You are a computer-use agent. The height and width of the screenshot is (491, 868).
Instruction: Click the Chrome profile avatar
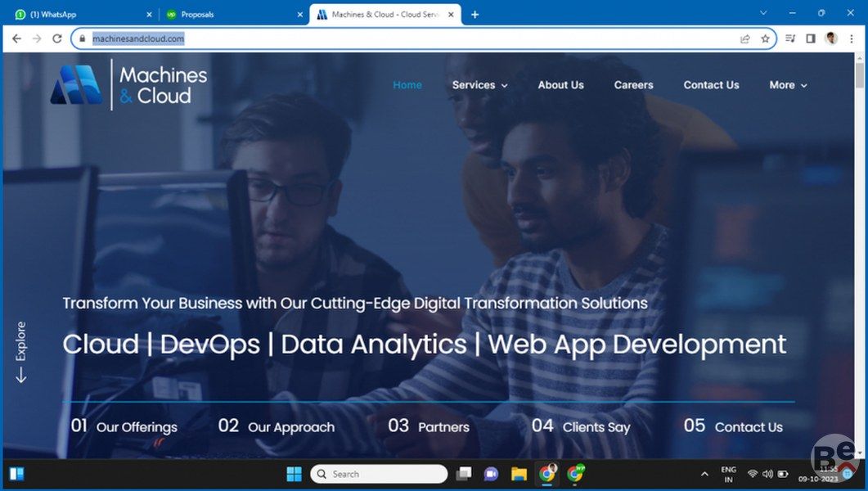831,38
